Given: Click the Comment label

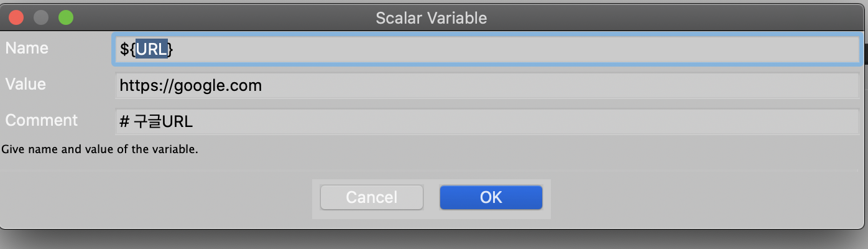Looking at the screenshot, I should (x=42, y=120).
